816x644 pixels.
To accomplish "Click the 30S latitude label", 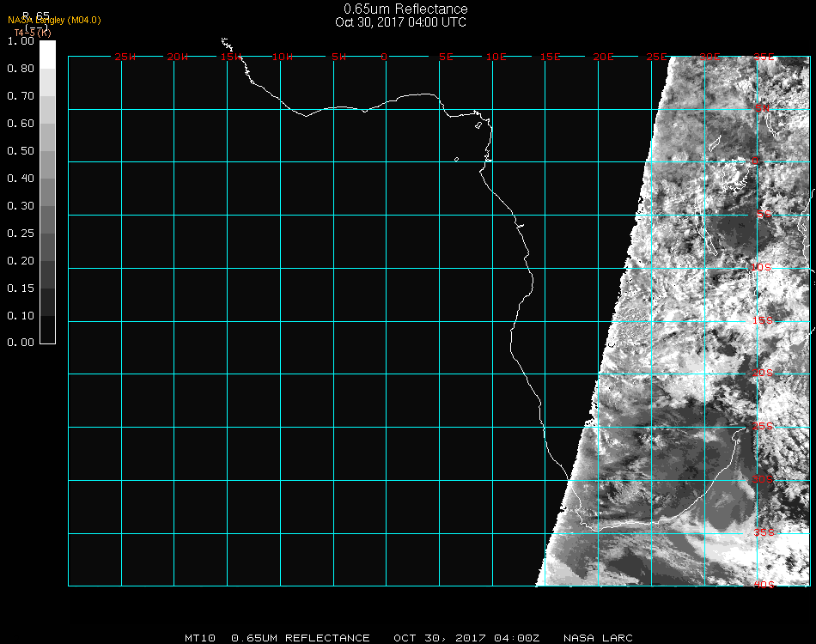I will (x=763, y=479).
